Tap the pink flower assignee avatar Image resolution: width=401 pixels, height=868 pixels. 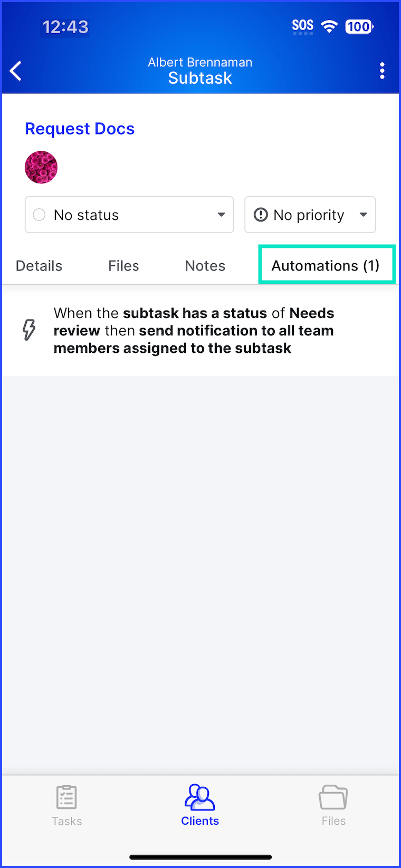[x=41, y=167]
